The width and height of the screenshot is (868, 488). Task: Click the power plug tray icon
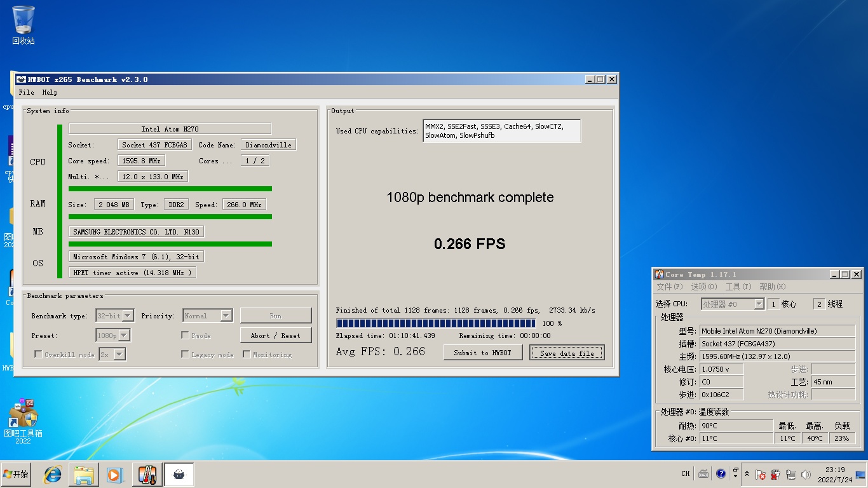(x=775, y=474)
